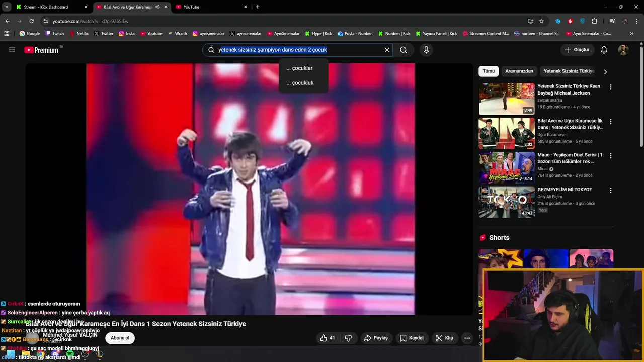Select the çocukluk search suggestion
The height and width of the screenshot is (362, 644).
[303, 83]
